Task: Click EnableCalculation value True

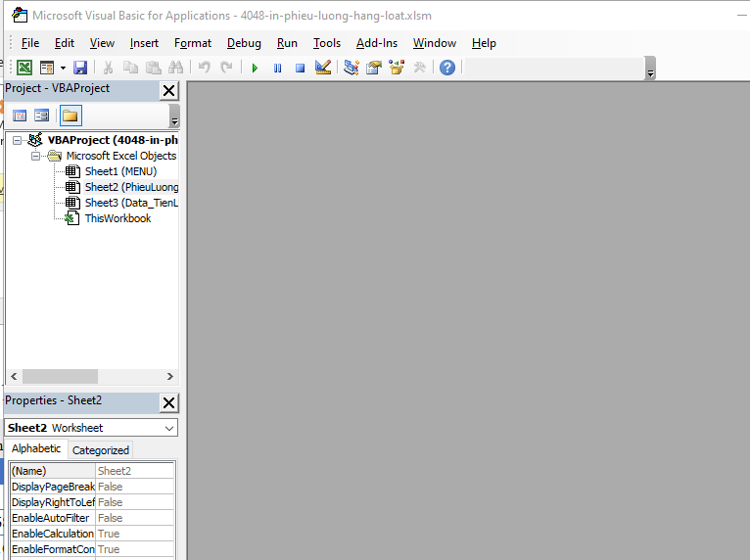Action: [x=134, y=534]
